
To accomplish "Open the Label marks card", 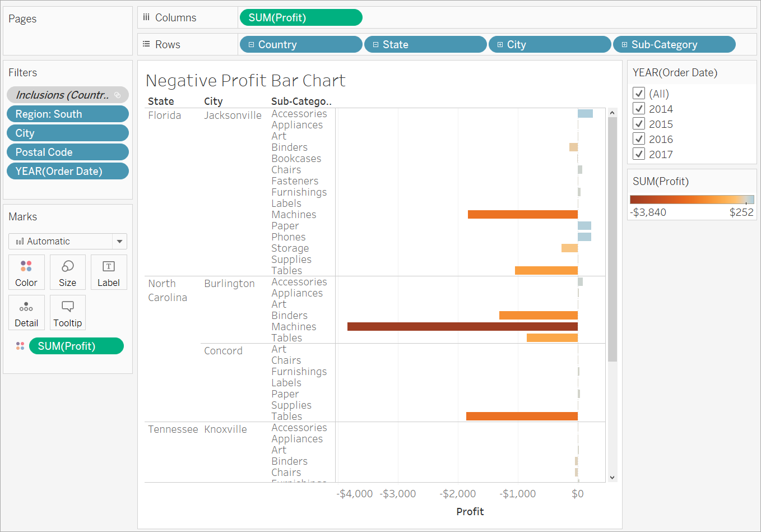I will coord(109,272).
